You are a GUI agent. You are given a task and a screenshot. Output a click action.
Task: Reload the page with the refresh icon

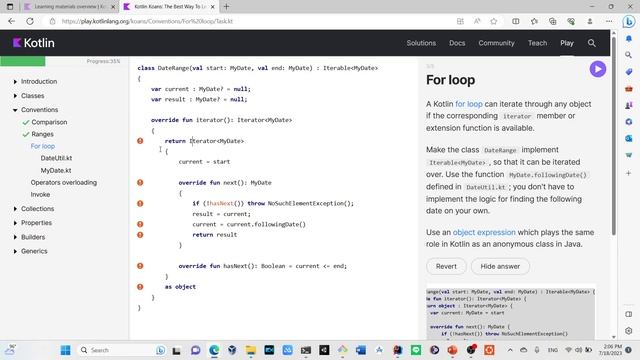(30, 21)
